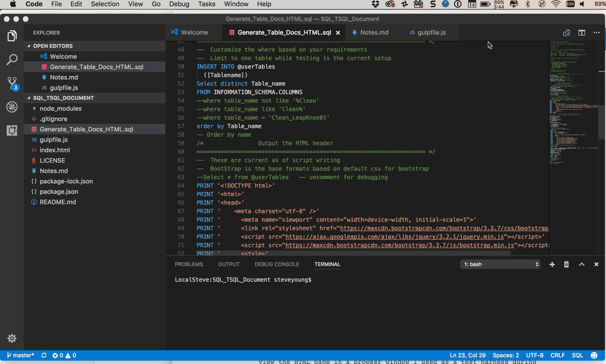Close the terminal panel

coord(597,264)
